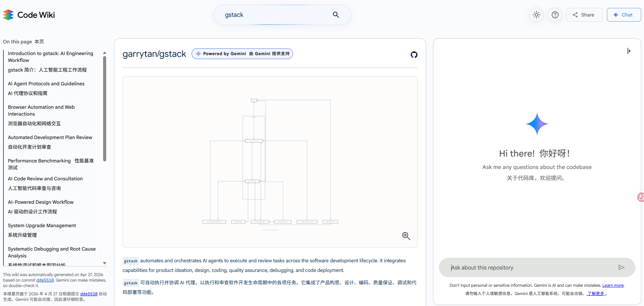Click the Code Wiki title text
Screen dimensions: 644x306
[x=36, y=15]
